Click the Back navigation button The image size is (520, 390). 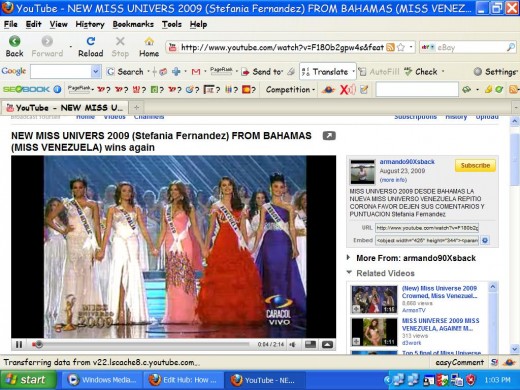coord(14,47)
